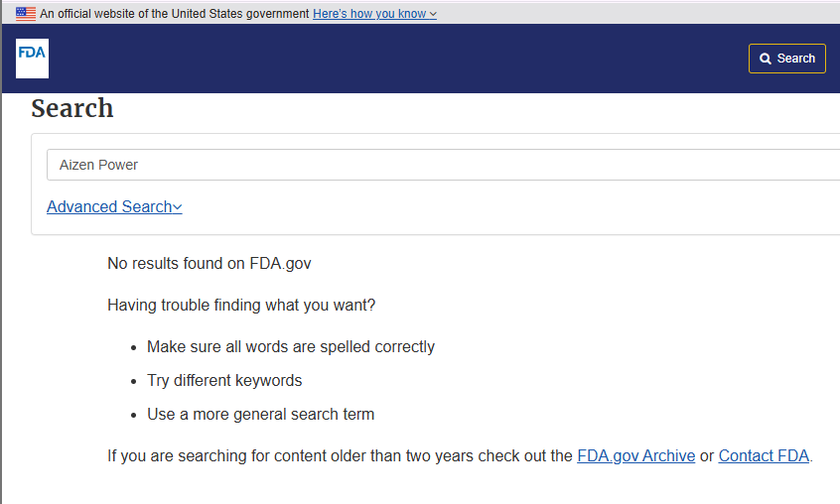Click the search field containing "Aizen Power"
Screen dimensions: 840x504
coord(437,165)
